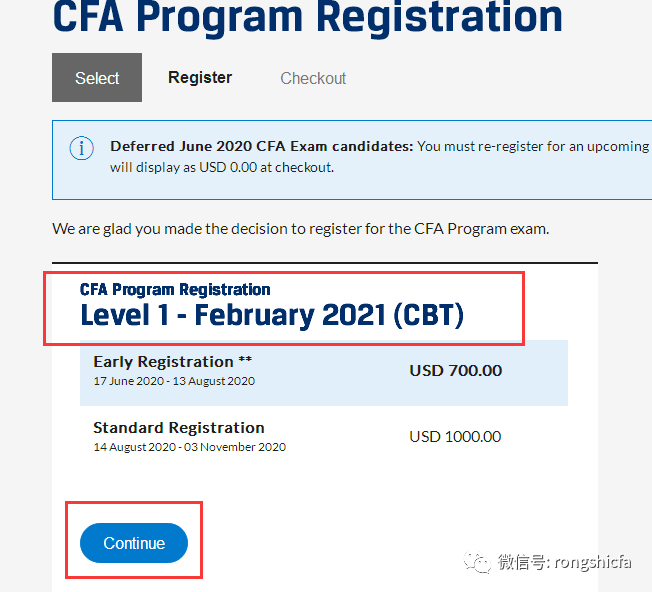
Task: Click the 17 June 2020 - 13 August 2020 dates
Action: pos(174,381)
